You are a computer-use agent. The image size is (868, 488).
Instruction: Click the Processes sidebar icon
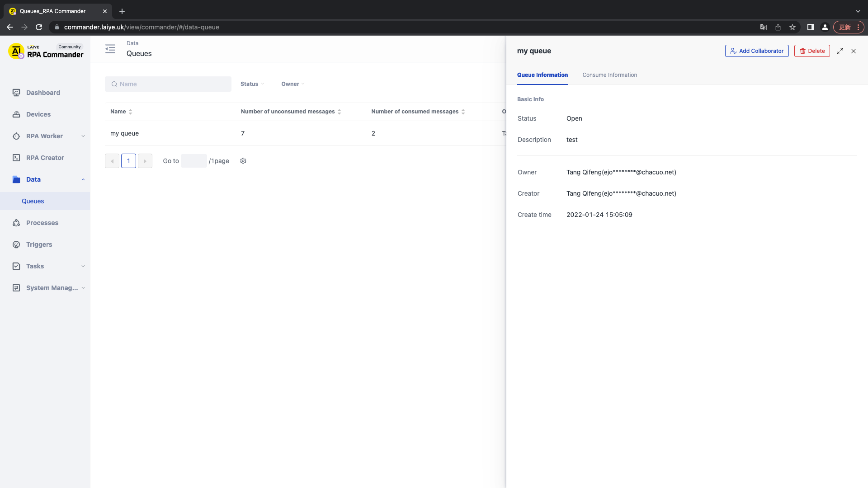click(x=17, y=223)
